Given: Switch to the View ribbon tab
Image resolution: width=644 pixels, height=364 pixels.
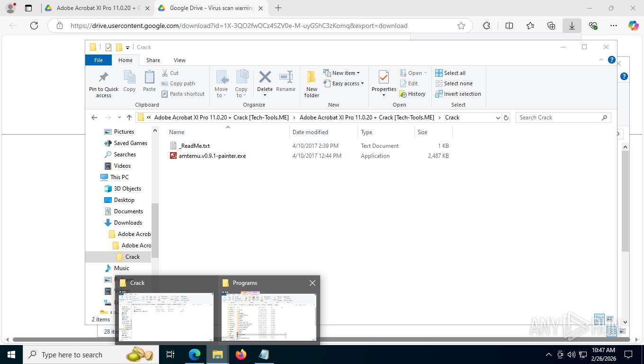Looking at the screenshot, I should [179, 60].
